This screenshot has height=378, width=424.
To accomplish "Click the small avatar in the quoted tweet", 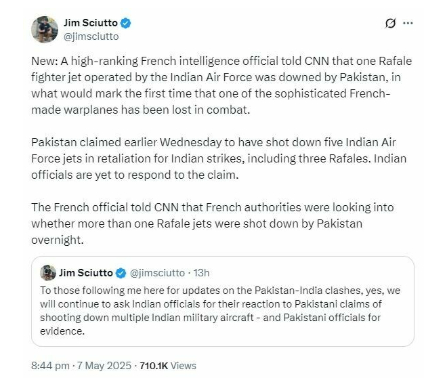I will 48,273.
